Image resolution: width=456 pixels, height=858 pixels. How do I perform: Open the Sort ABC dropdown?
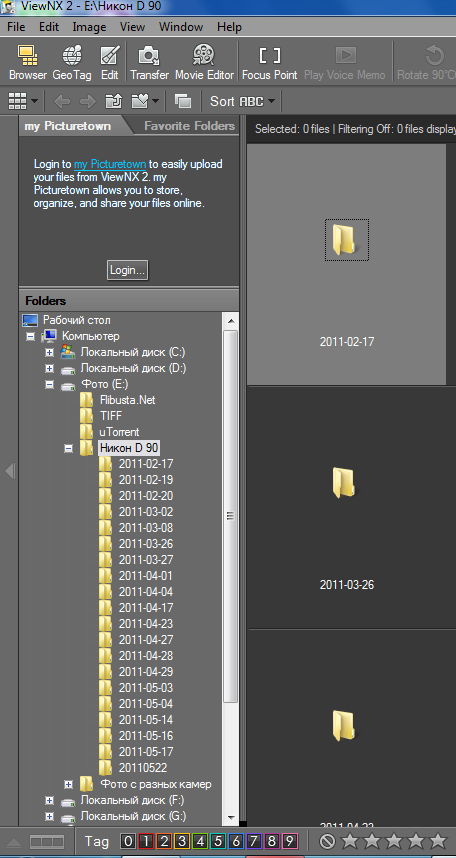[243, 101]
